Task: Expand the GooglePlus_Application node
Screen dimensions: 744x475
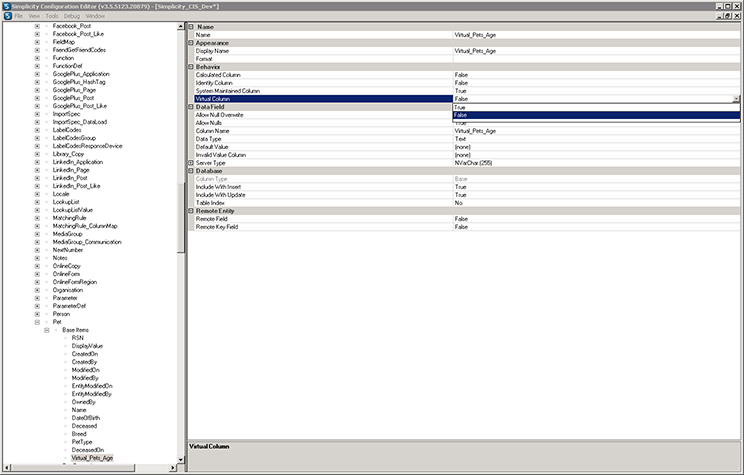Action: (x=37, y=74)
